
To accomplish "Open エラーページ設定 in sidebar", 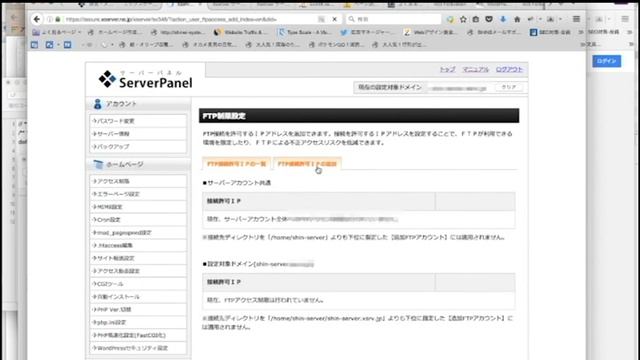I will (138, 194).
